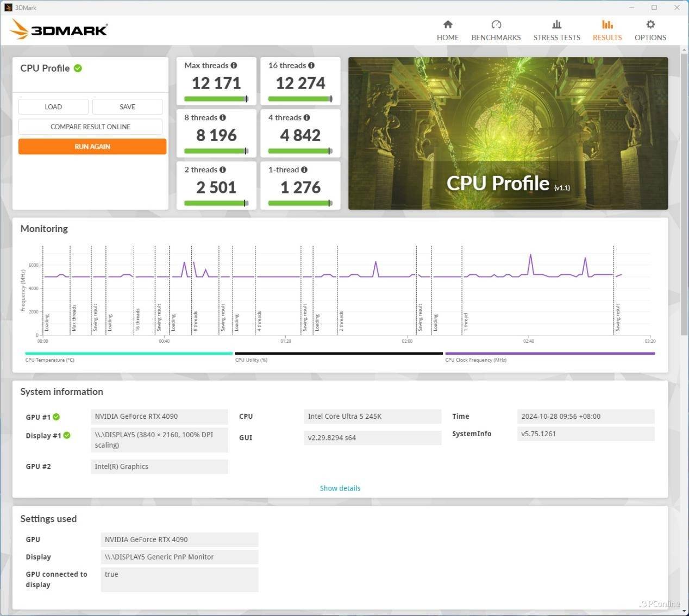Click Settings used GPU RTX 4090 value
Screen dimensions: 689x616
click(x=179, y=539)
